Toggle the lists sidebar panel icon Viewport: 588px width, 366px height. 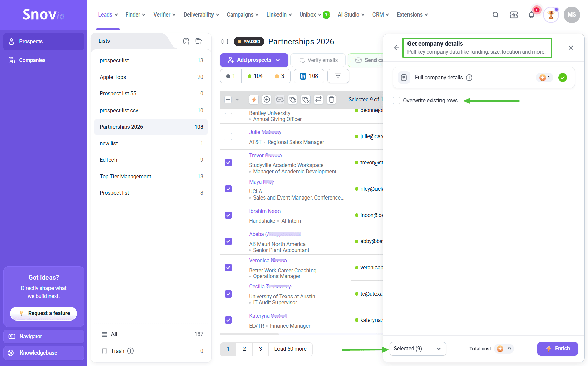[225, 42]
